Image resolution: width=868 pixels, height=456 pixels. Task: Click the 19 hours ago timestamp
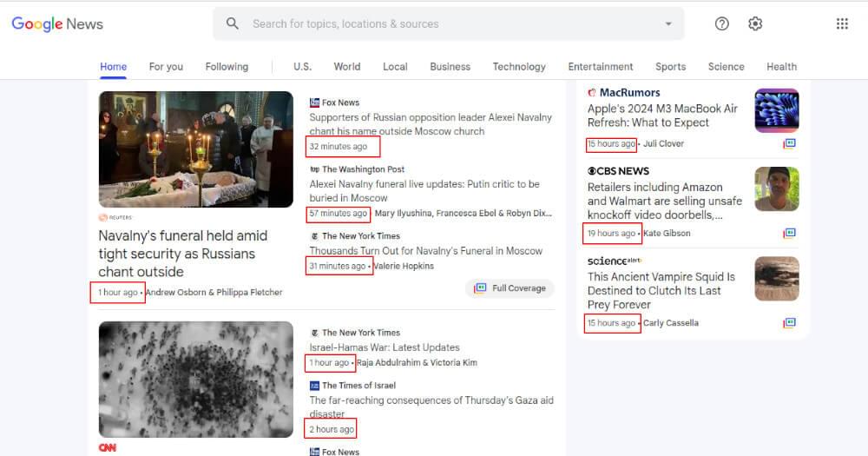click(611, 234)
